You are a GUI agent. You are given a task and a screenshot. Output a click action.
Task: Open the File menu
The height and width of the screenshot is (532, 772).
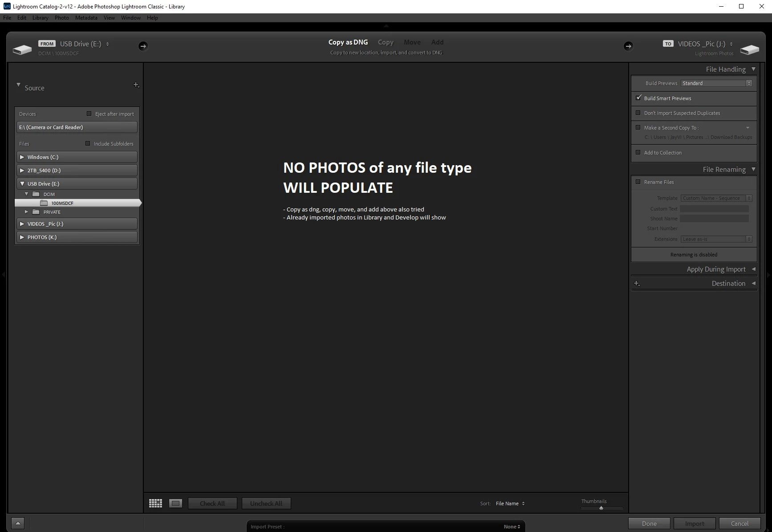pyautogui.click(x=7, y=18)
